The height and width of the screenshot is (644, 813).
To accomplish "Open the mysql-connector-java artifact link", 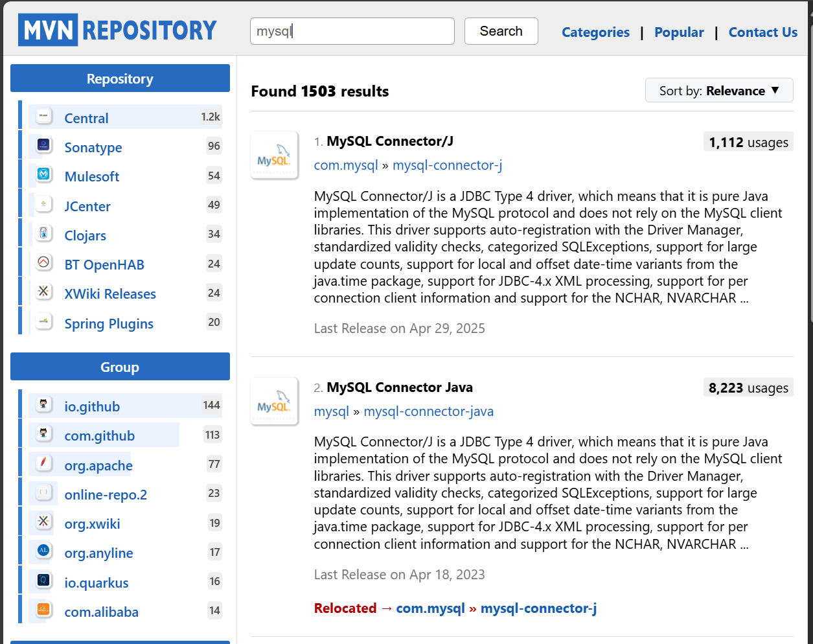I will pyautogui.click(x=428, y=411).
